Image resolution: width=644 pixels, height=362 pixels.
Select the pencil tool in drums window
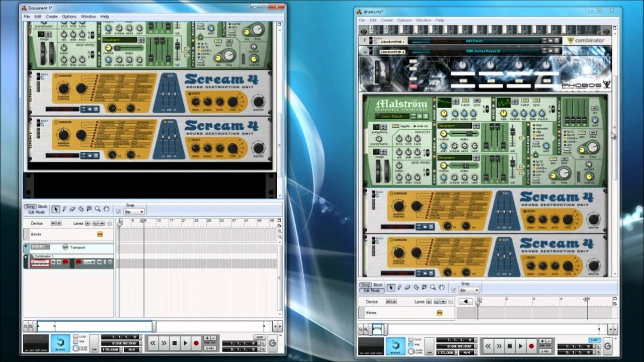pos(399,288)
